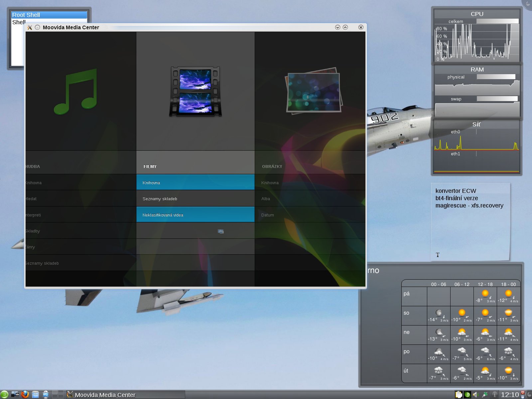This screenshot has height=399, width=532.
Task: Open the network folder monitor icon in taskbar
Action: coord(46,395)
